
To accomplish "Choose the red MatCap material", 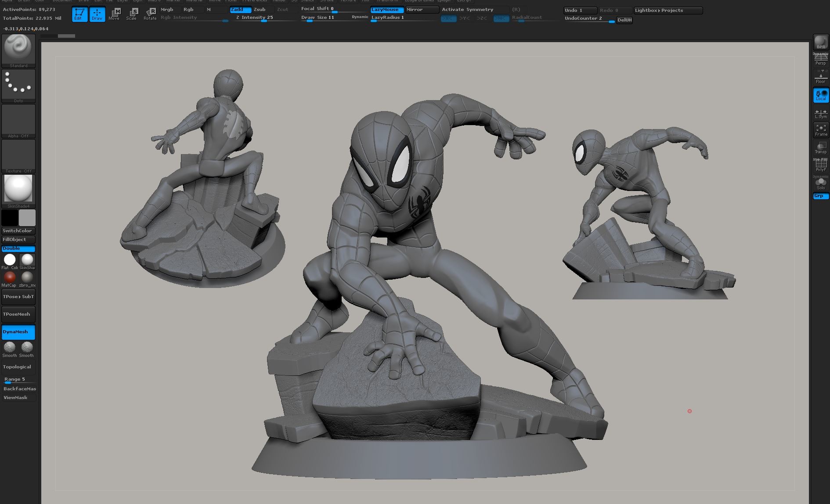I will tap(10, 278).
